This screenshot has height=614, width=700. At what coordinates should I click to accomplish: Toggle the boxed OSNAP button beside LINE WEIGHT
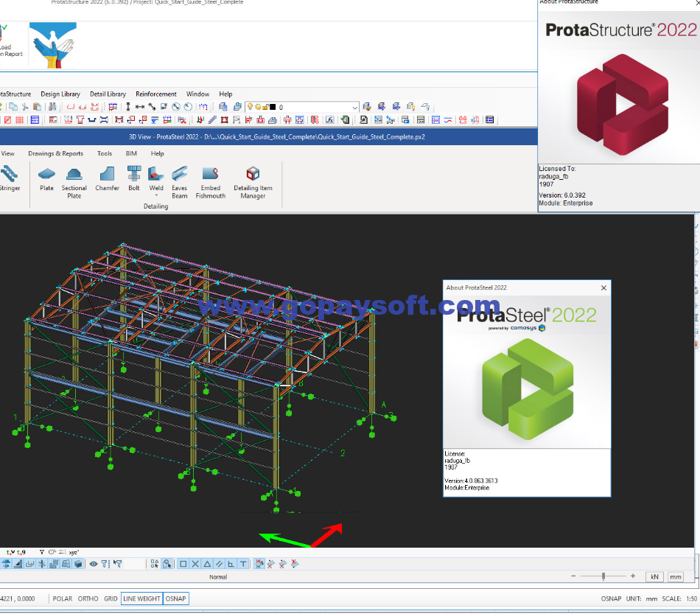(176, 599)
